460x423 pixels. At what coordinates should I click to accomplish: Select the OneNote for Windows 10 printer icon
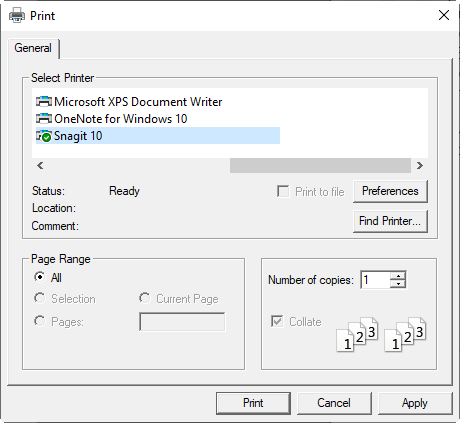coord(44,119)
